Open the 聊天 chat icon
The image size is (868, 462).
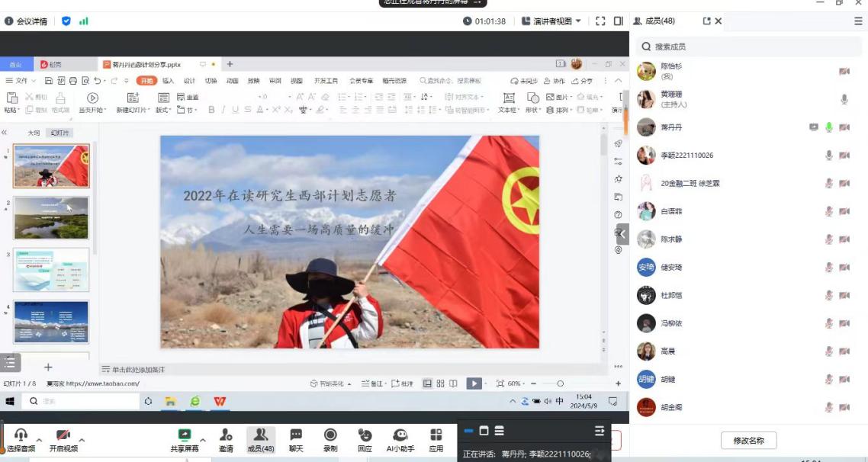pyautogui.click(x=296, y=436)
